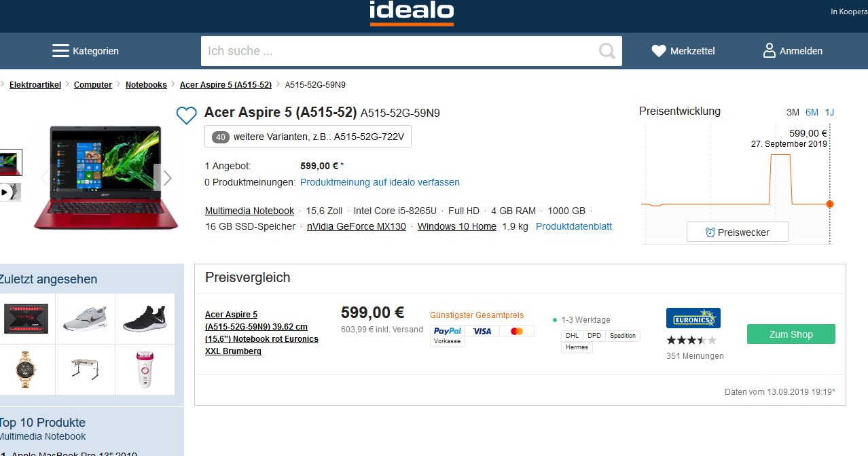This screenshot has width=868, height=456.
Task: Set a Preiswecker price alert
Action: click(737, 232)
